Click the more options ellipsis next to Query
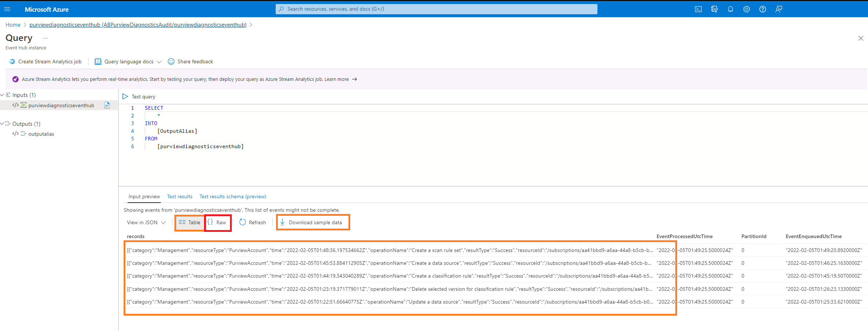 [x=45, y=38]
